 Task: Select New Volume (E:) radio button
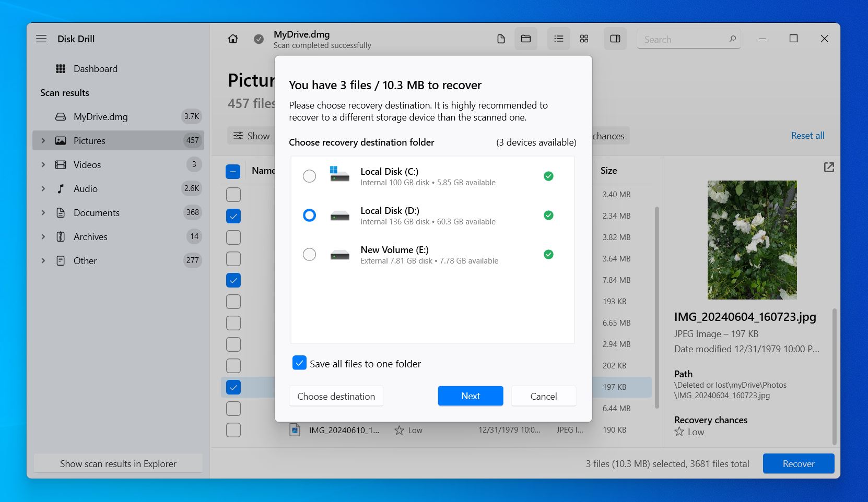310,254
